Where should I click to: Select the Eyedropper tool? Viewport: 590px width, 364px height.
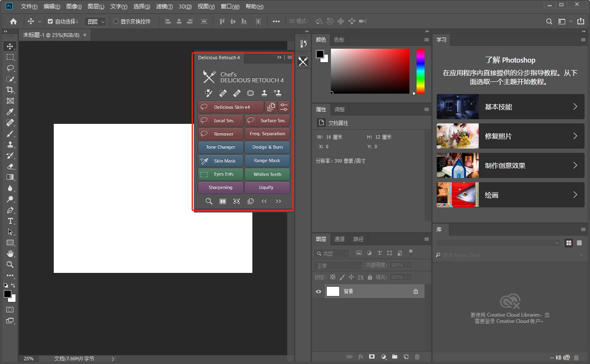click(10, 112)
